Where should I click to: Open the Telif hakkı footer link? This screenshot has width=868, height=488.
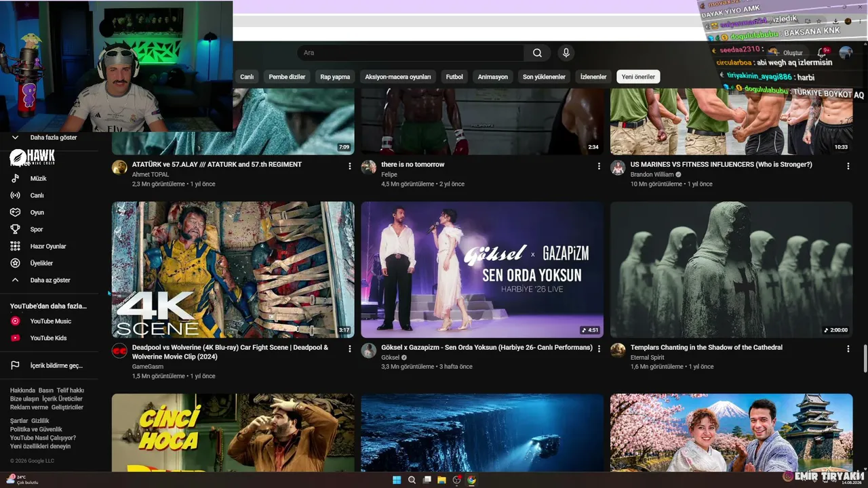click(71, 390)
